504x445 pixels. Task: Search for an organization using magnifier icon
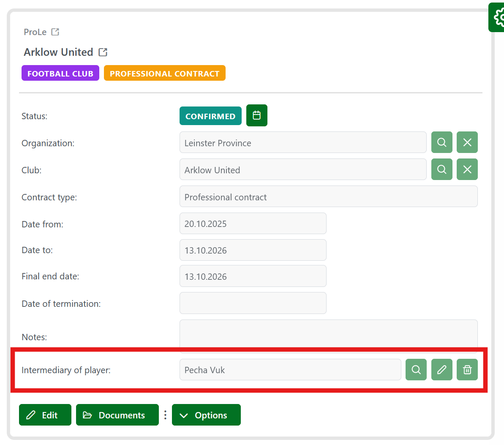tap(441, 142)
